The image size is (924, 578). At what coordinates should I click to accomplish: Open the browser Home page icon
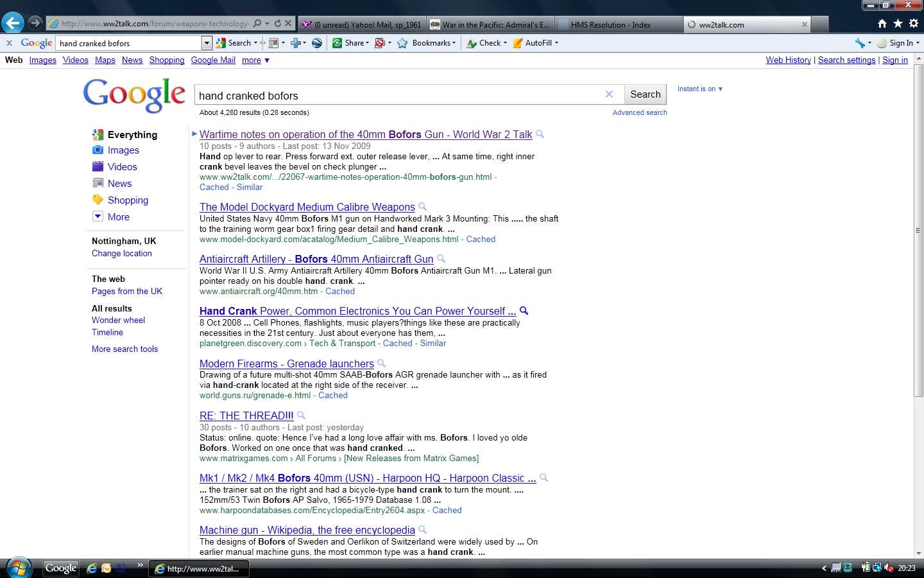882,24
